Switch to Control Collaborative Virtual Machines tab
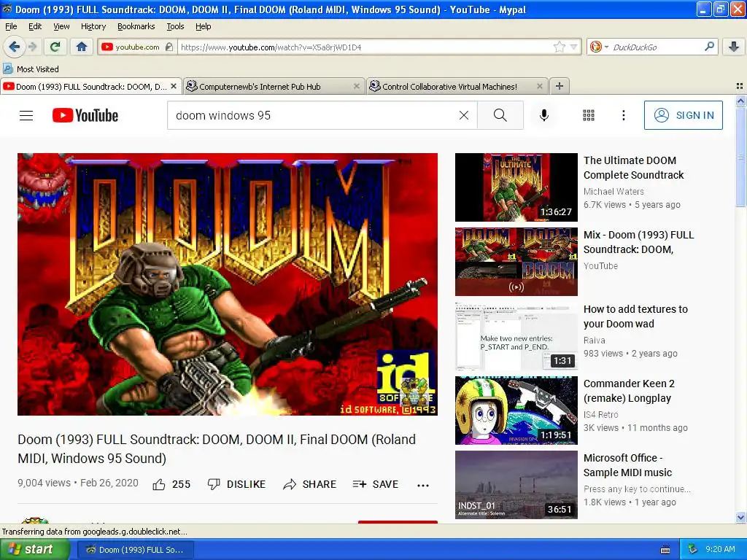This screenshot has width=747, height=560. [451, 87]
